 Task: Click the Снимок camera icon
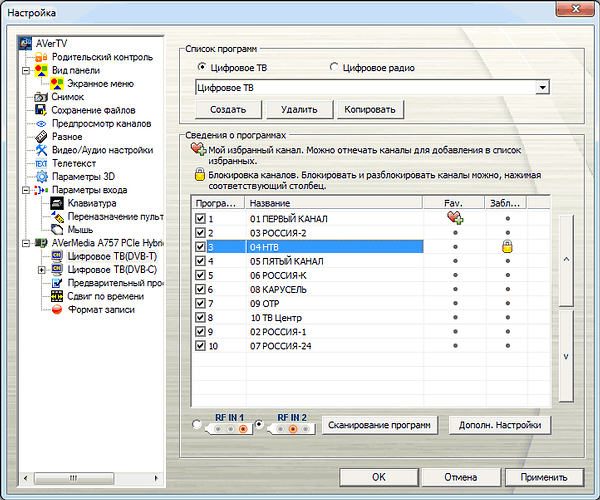[x=41, y=97]
